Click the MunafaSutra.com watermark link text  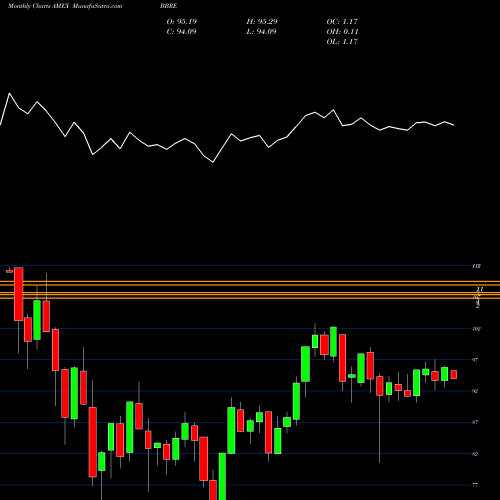pos(97,6)
